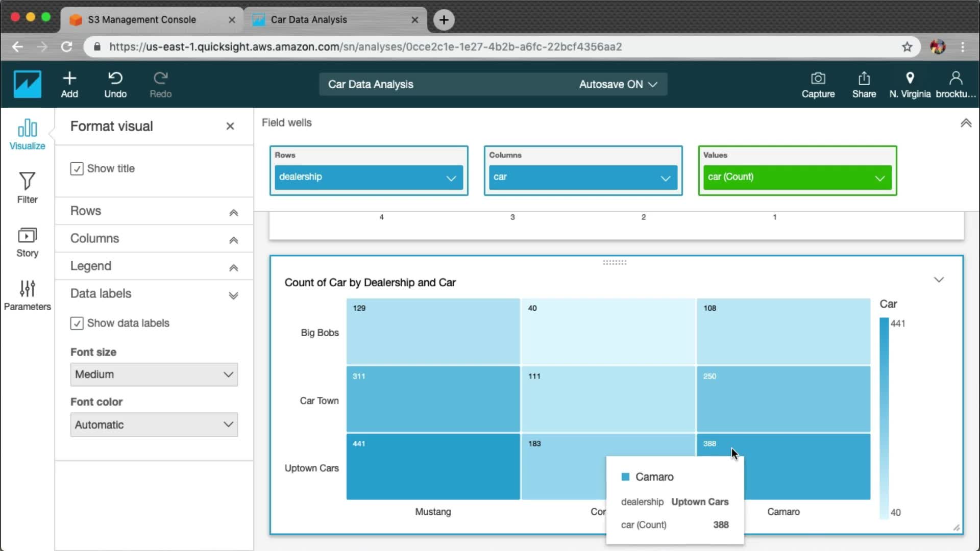980x551 pixels.
Task: Click the Uptown Cars Mustang 441 cell
Action: 433,466
